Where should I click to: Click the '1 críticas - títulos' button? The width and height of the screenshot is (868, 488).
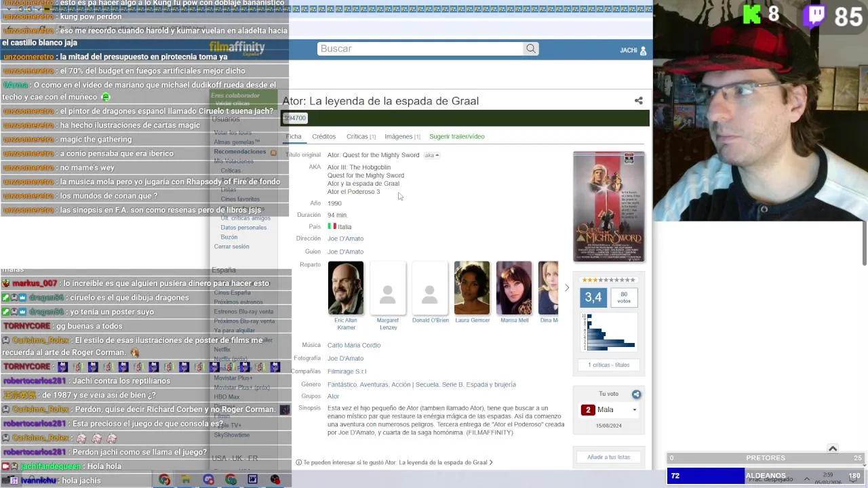(x=608, y=365)
